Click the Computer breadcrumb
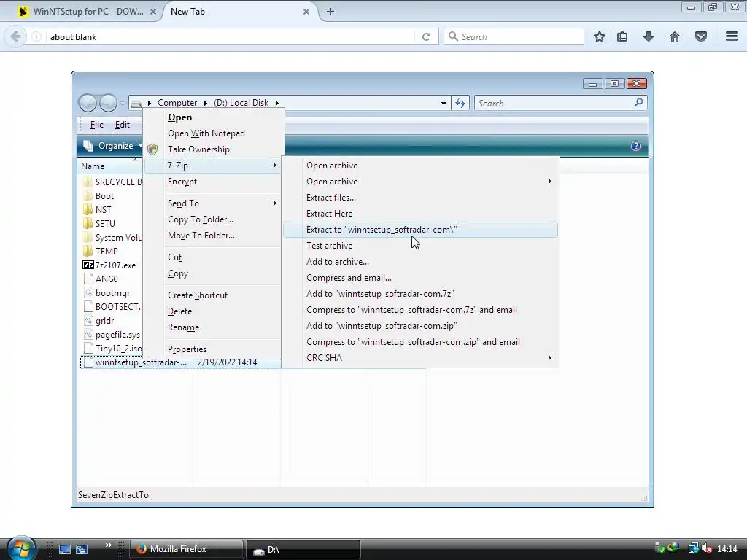Viewport: 747px width, 560px height. pos(177,103)
